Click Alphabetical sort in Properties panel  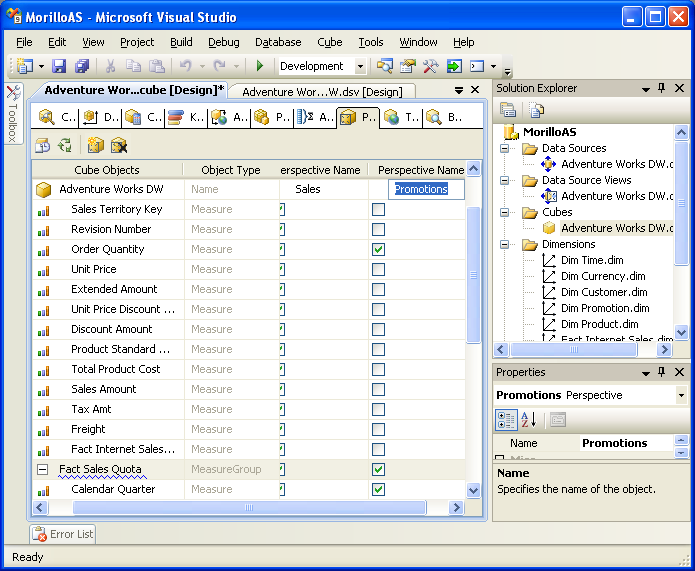(x=529, y=419)
